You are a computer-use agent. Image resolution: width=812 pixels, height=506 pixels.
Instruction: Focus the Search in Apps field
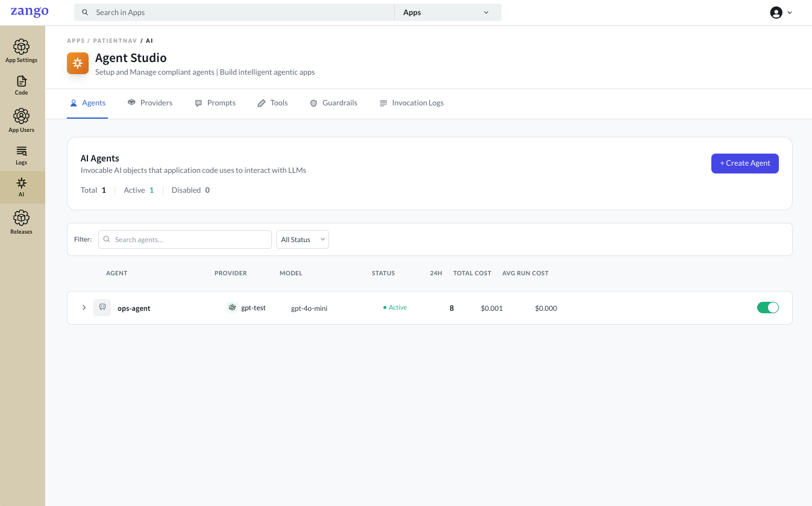coord(234,13)
